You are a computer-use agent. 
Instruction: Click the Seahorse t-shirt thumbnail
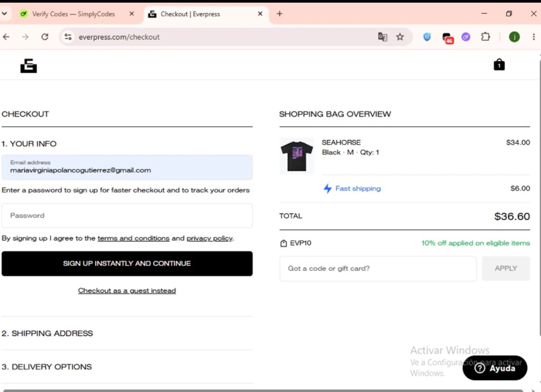point(296,156)
